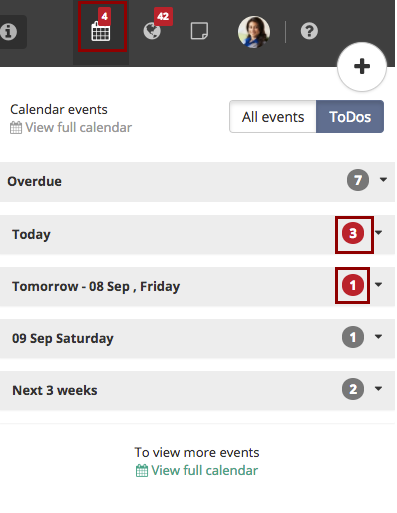Click green View full calendar link

197,470
